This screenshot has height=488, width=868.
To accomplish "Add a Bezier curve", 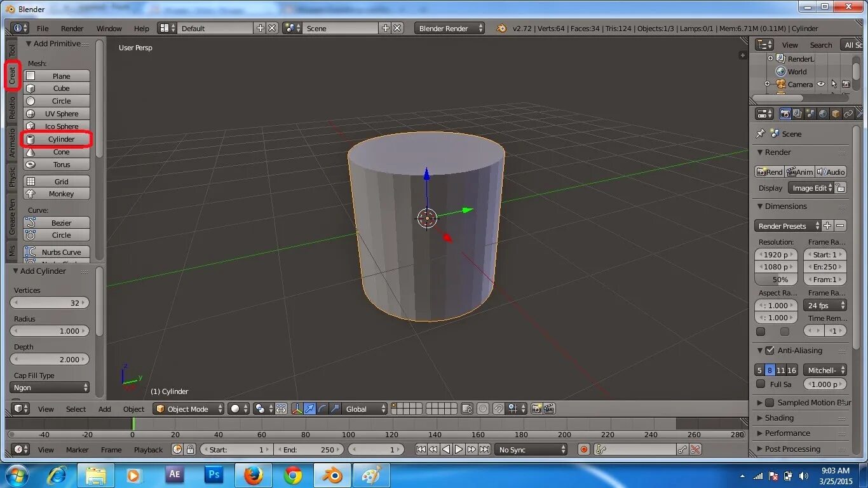I will coord(57,222).
